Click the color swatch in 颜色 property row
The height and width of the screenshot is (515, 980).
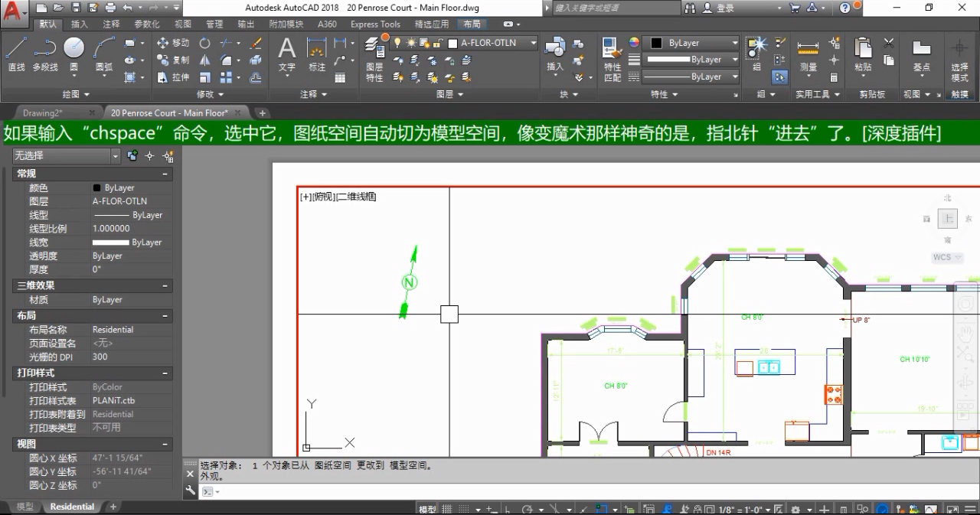click(97, 187)
